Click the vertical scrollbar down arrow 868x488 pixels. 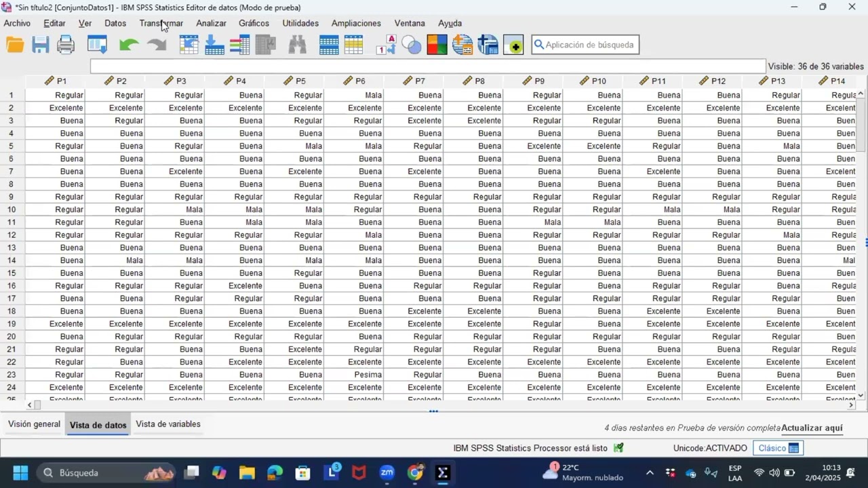click(x=861, y=396)
